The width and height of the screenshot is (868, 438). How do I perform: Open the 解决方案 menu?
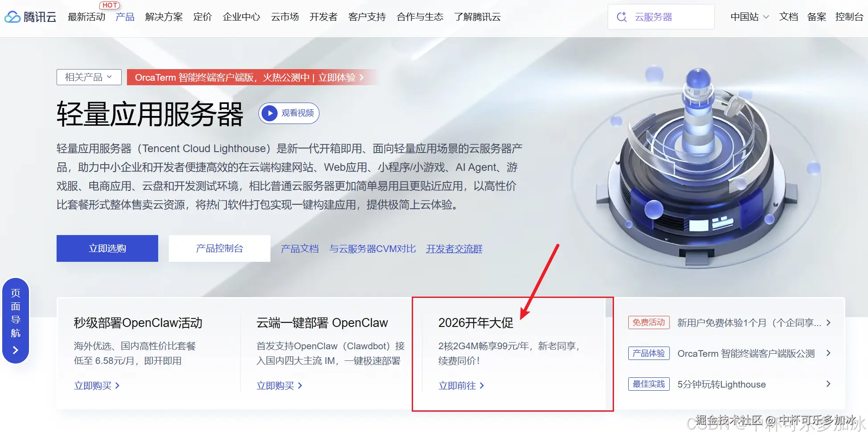[x=164, y=17]
